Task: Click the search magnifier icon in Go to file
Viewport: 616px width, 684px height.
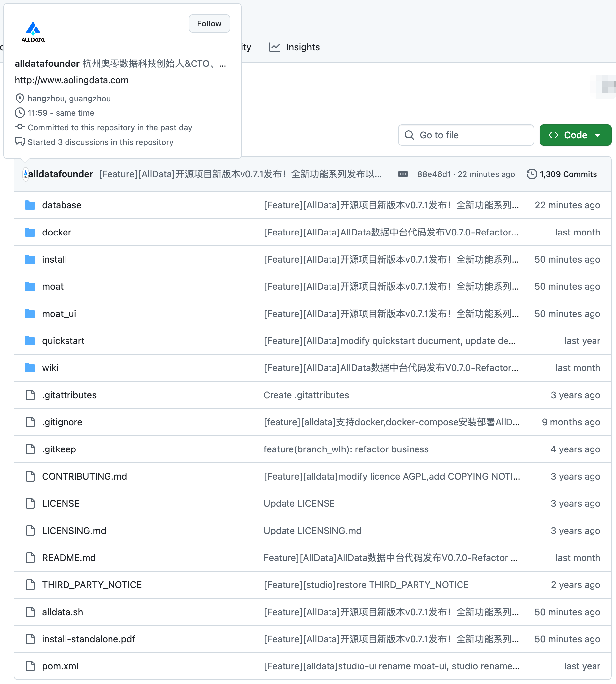Action: tap(409, 135)
